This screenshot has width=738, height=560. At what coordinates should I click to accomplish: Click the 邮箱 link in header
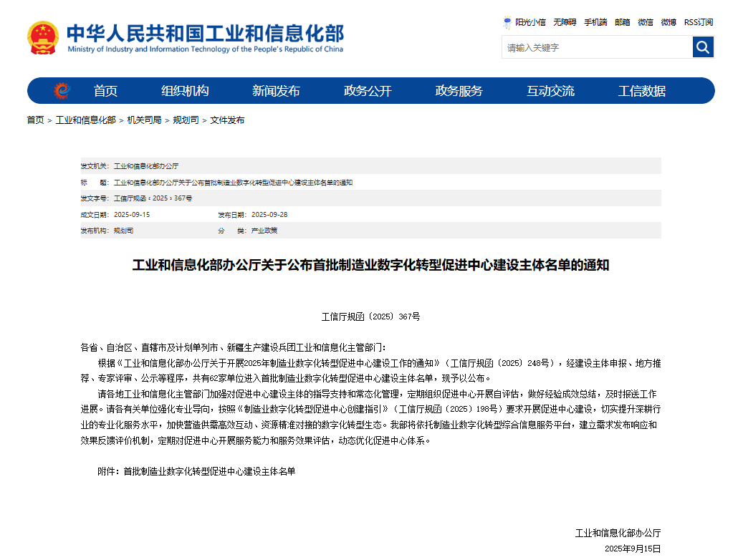(x=622, y=22)
